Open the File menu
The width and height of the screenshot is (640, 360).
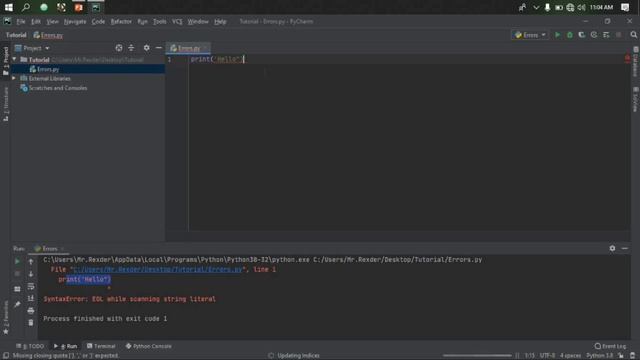(20, 21)
